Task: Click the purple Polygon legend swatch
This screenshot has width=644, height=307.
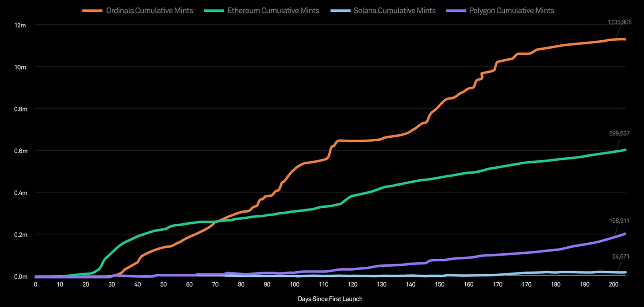Action: 456,10
